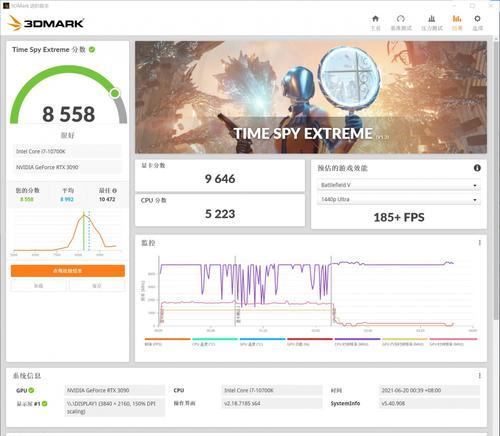The image size is (500, 436).
Task: Click the NVIDIA GeForce RTX 3090 field under score
Action: 68,167
